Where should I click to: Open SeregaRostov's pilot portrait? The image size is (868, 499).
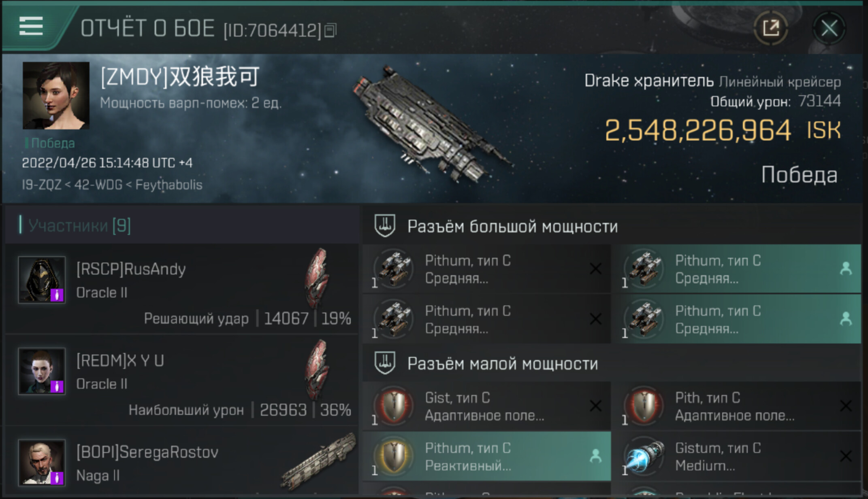(x=42, y=463)
